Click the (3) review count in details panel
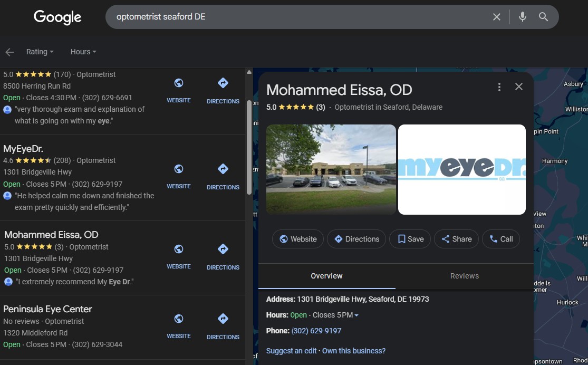 click(x=321, y=107)
